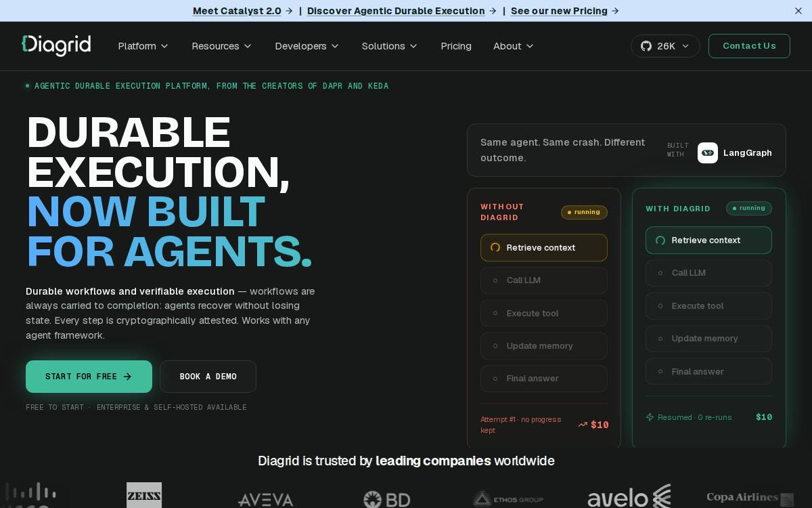Click the Ethos Group logo
812x508 pixels.
click(508, 499)
